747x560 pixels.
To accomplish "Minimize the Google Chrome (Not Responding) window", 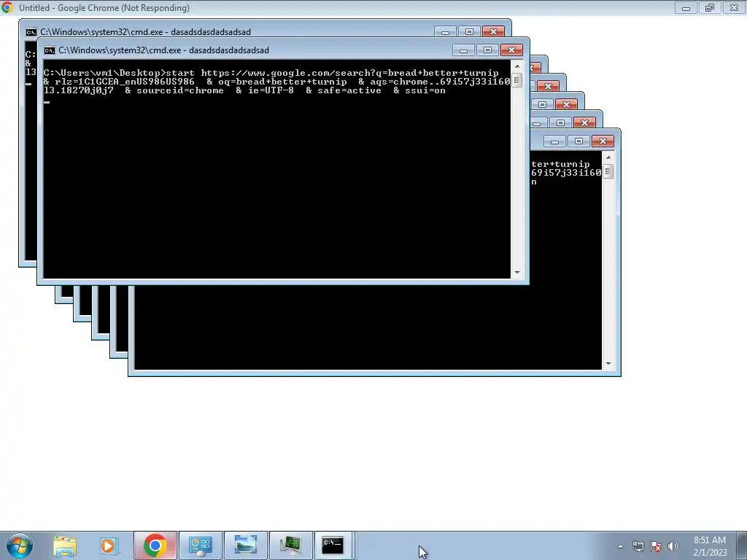I will [x=686, y=7].
